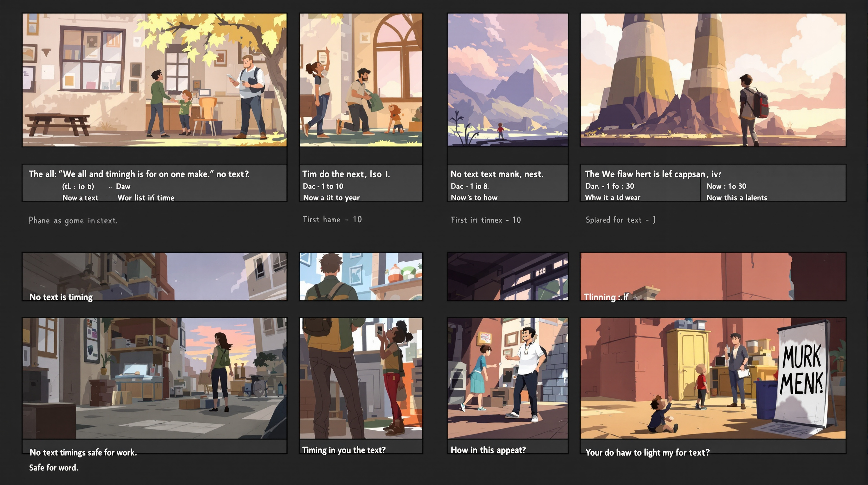
Task: Click the 'Now : 1o 30' field
Action: 726,186
